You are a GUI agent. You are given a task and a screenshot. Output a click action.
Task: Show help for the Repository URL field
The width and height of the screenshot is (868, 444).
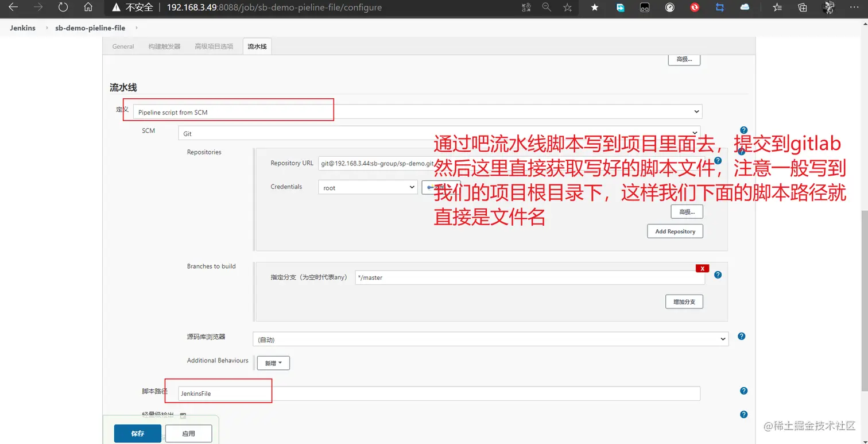click(718, 161)
